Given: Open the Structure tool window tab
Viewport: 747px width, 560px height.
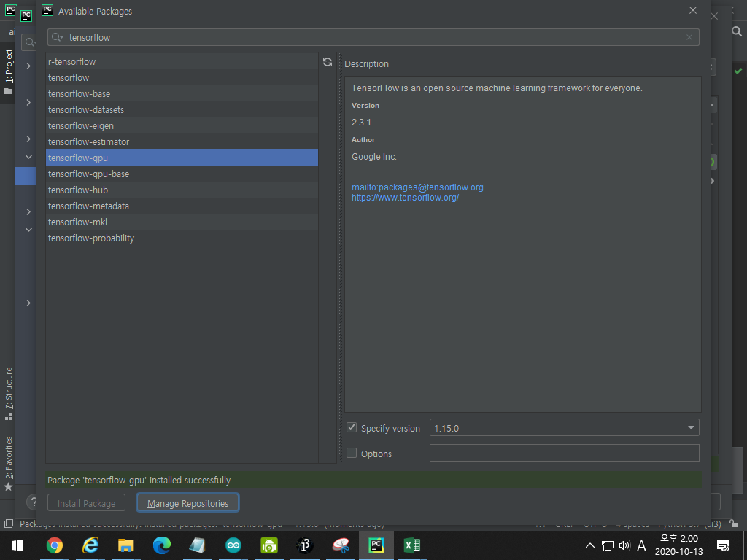Looking at the screenshot, I should click(9, 393).
